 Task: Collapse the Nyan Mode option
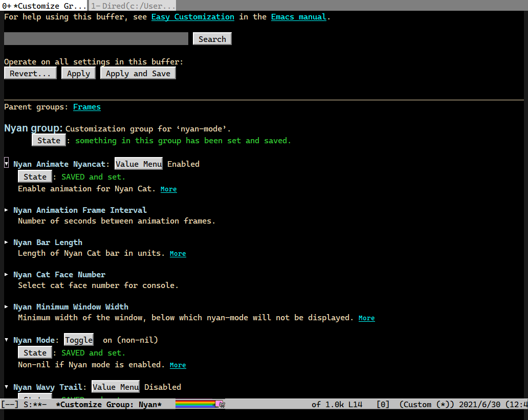click(7, 340)
